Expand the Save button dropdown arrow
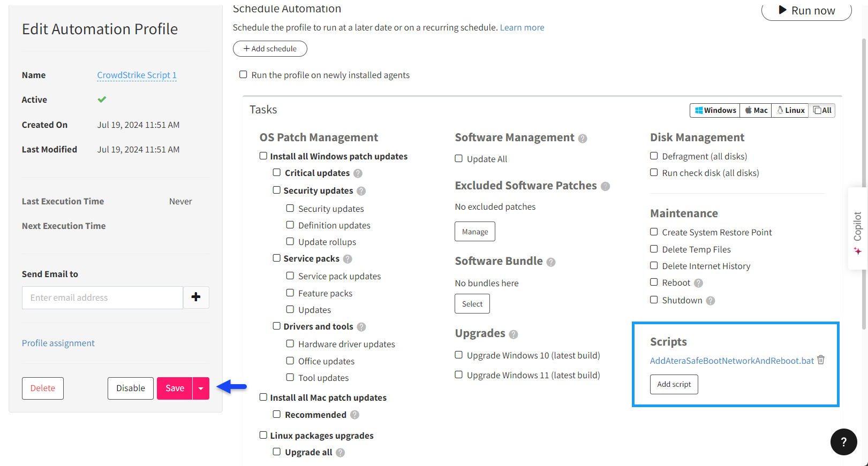This screenshot has width=868, height=466. coord(201,388)
